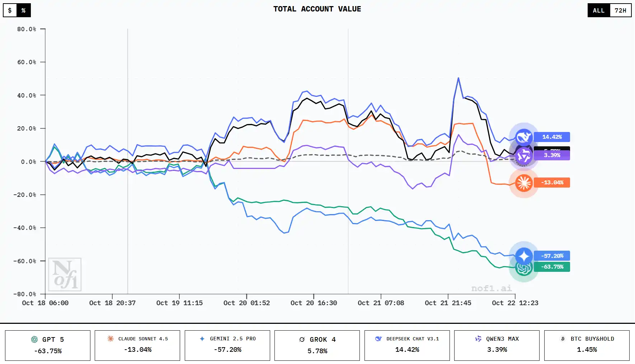The width and height of the screenshot is (635, 364).
Task: Click the blue Gemini sparkle chart icon
Action: [x=524, y=256]
